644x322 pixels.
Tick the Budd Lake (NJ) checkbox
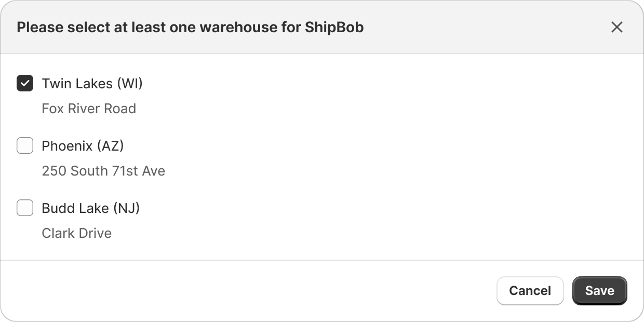[25, 208]
